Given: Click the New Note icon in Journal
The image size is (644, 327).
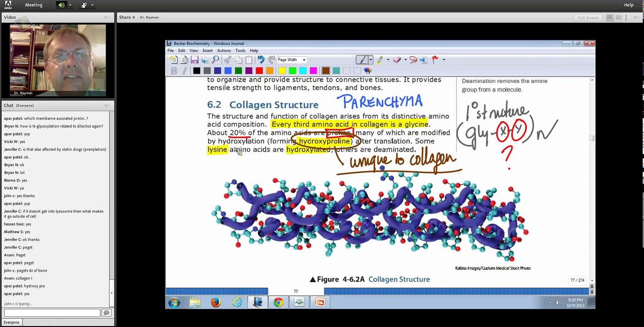Looking at the screenshot, I should (x=173, y=59).
